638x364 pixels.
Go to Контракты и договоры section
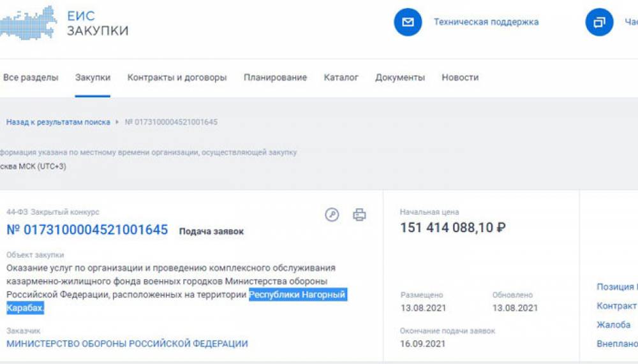177,78
